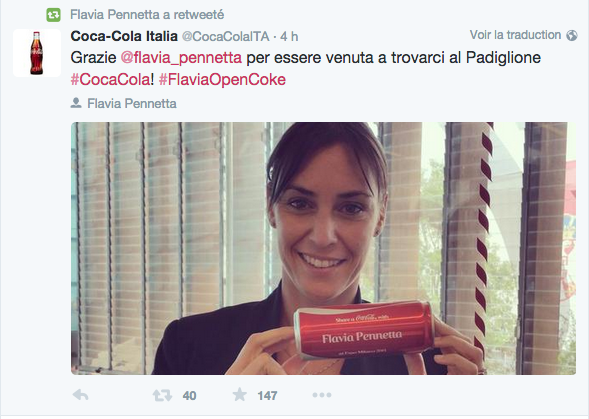Open the #FlaviaOpenCoke hashtag
Image resolution: width=589 pixels, height=419 pixels.
point(222,80)
